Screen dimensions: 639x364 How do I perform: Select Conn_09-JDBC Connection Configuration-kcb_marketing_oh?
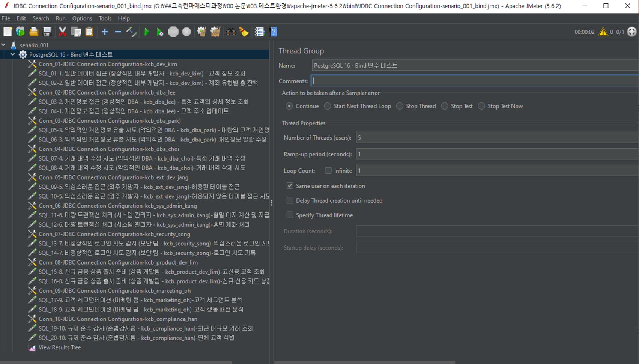click(x=114, y=291)
